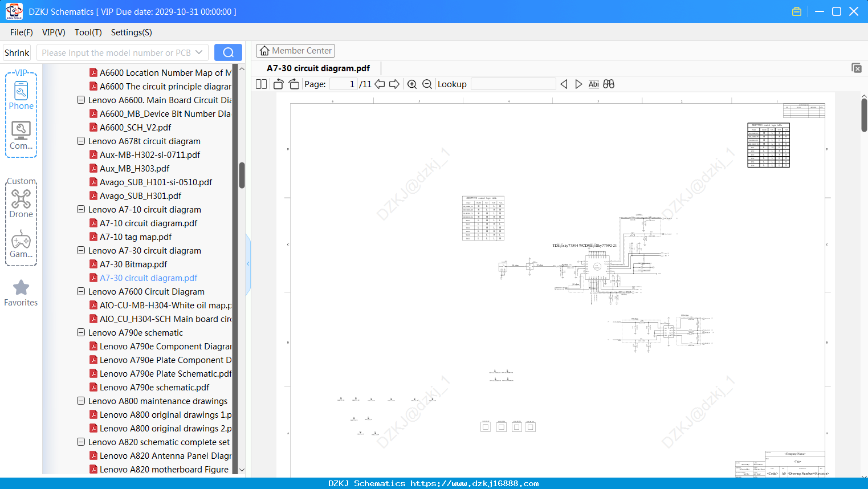
Task: Click the PDF icon beside A6600_SCH_V2.pdf
Action: point(93,127)
